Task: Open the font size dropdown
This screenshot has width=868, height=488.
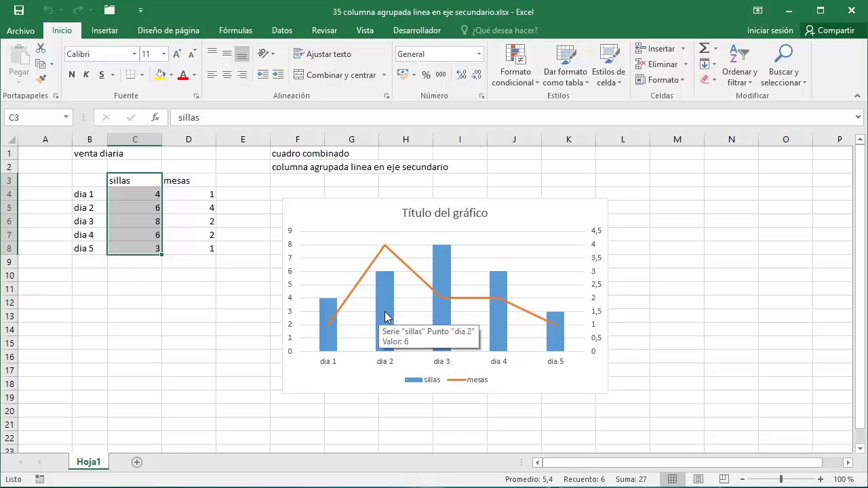Action: click(163, 54)
